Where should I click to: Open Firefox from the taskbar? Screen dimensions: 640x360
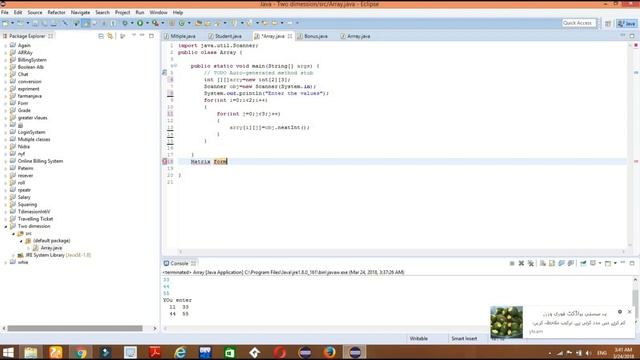(330, 352)
